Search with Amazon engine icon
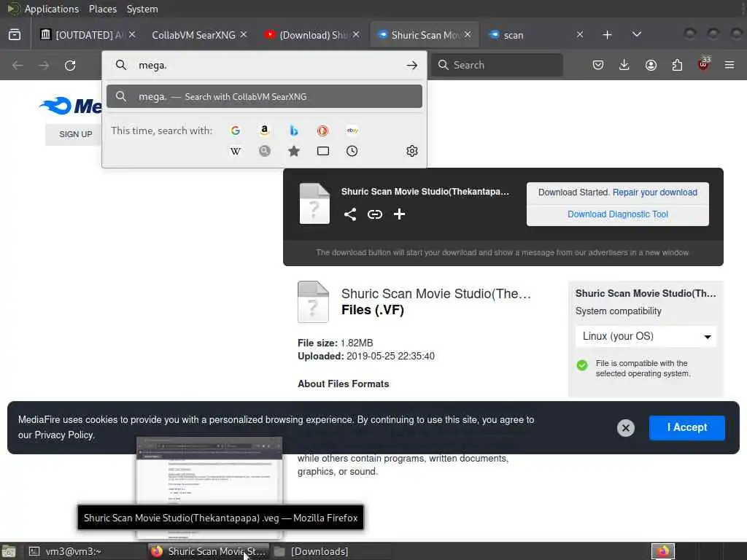The width and height of the screenshot is (747, 560). (x=264, y=131)
